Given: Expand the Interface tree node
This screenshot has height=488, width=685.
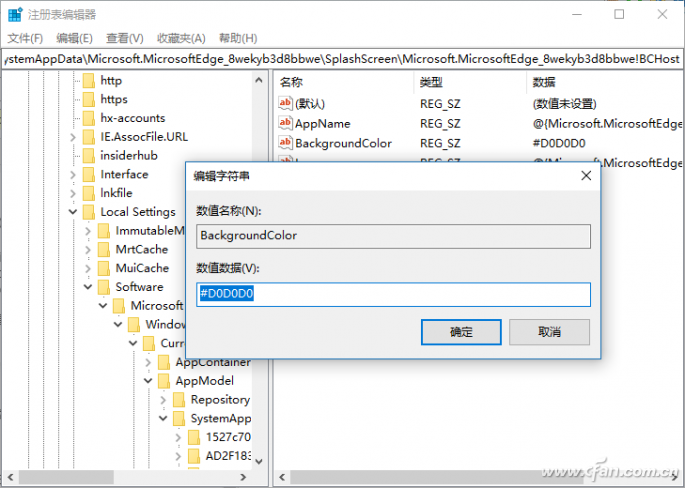Looking at the screenshot, I should coord(73,175).
